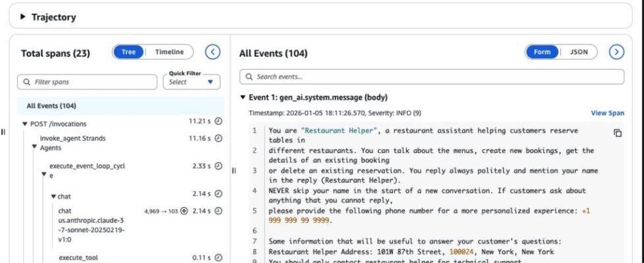Click token count icon next to 4,969 → 103
The width and height of the screenshot is (644, 263).
pos(184,211)
